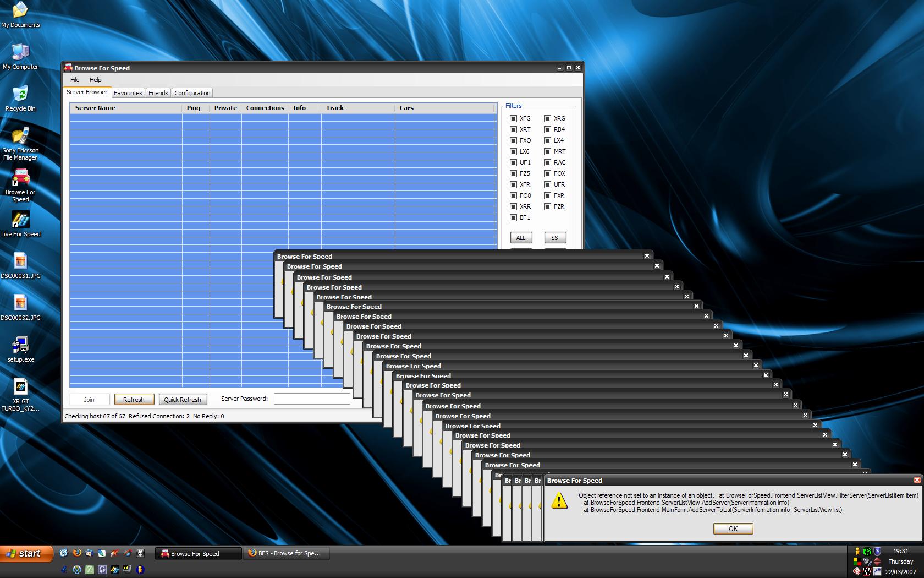The width and height of the screenshot is (924, 578).
Task: Select the Recycle Bin desktop icon
Action: [20, 98]
